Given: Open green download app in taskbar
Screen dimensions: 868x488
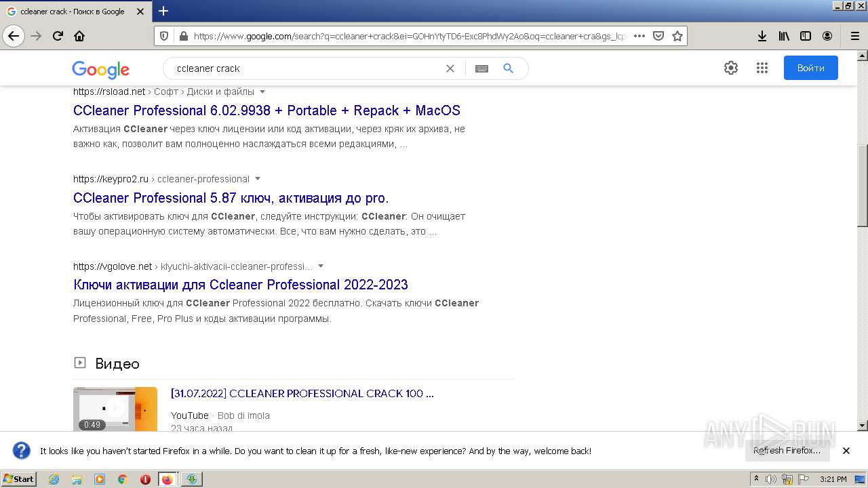Looking at the screenshot, I should pos(192,479).
